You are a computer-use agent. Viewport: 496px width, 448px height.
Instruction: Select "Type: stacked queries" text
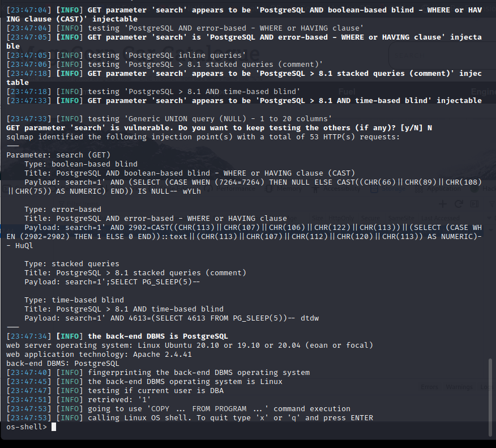(x=72, y=264)
